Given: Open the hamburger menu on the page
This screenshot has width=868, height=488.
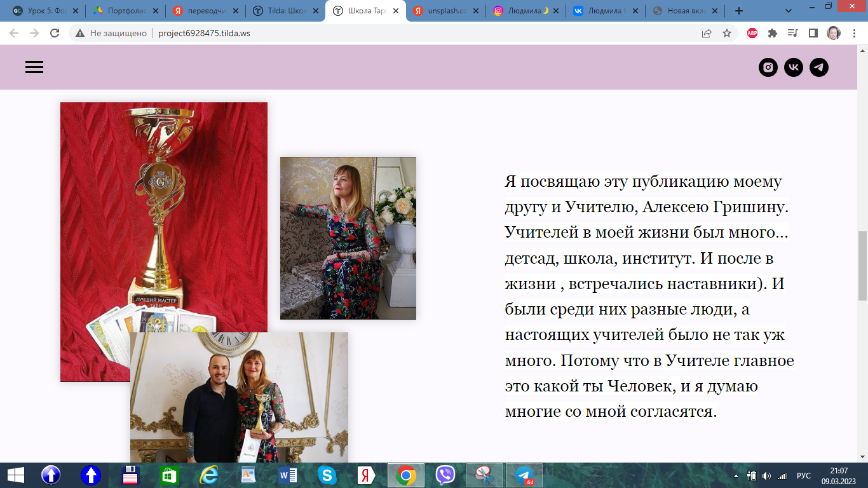Looking at the screenshot, I should (x=34, y=67).
